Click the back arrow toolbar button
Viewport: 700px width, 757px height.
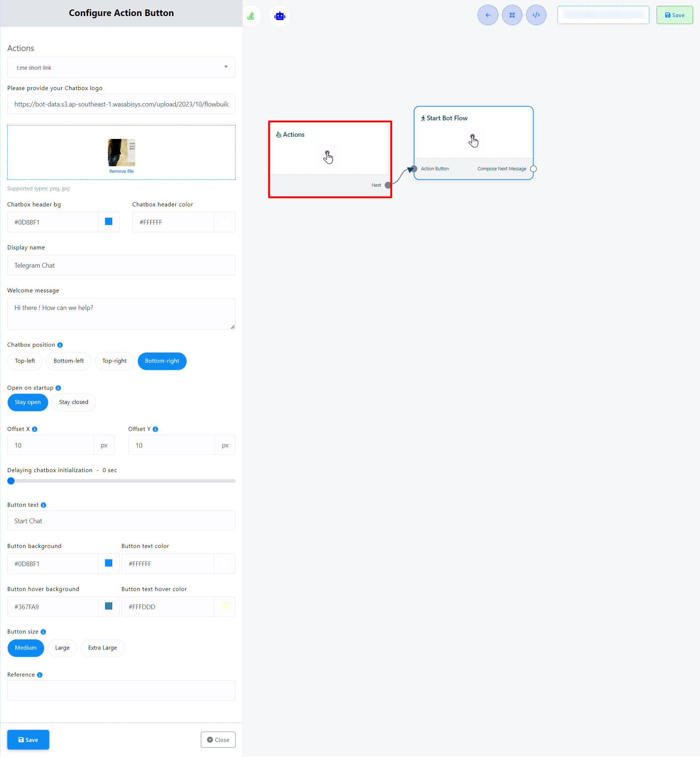pos(487,15)
